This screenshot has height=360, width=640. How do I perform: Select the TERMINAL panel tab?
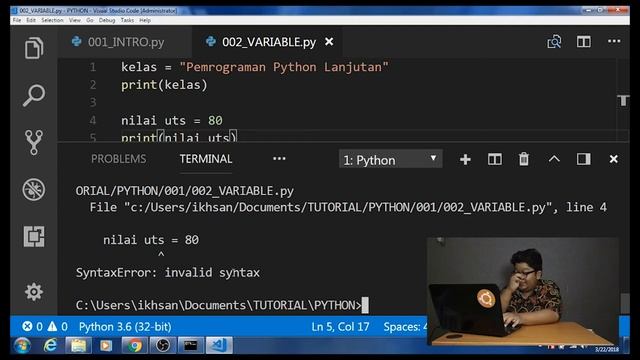tap(206, 159)
